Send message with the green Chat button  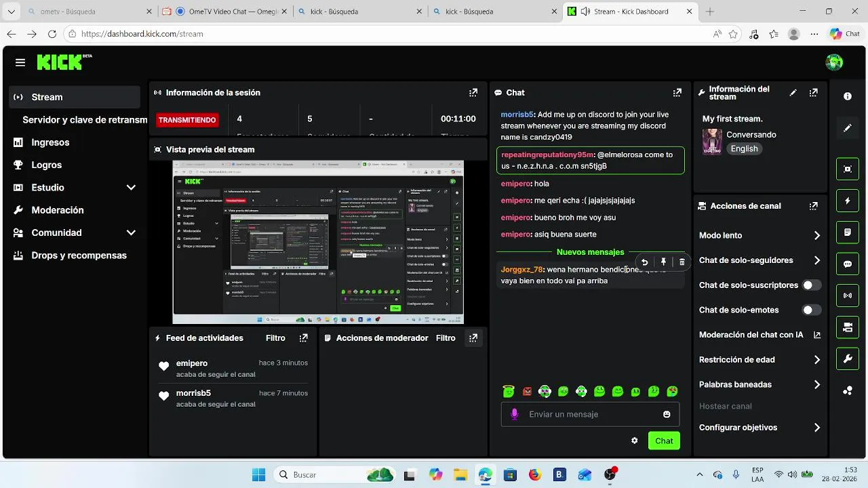[664, 441]
